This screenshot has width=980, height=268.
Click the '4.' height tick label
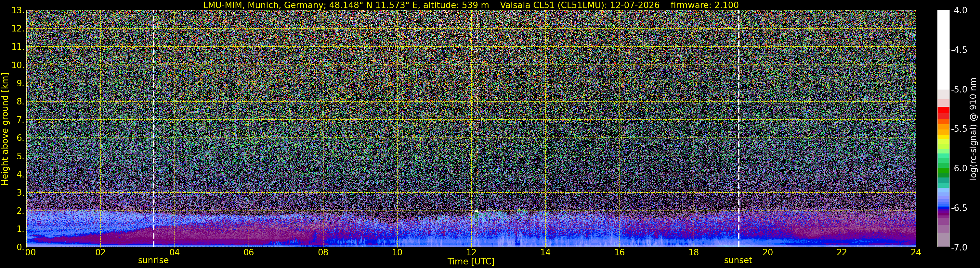point(20,174)
